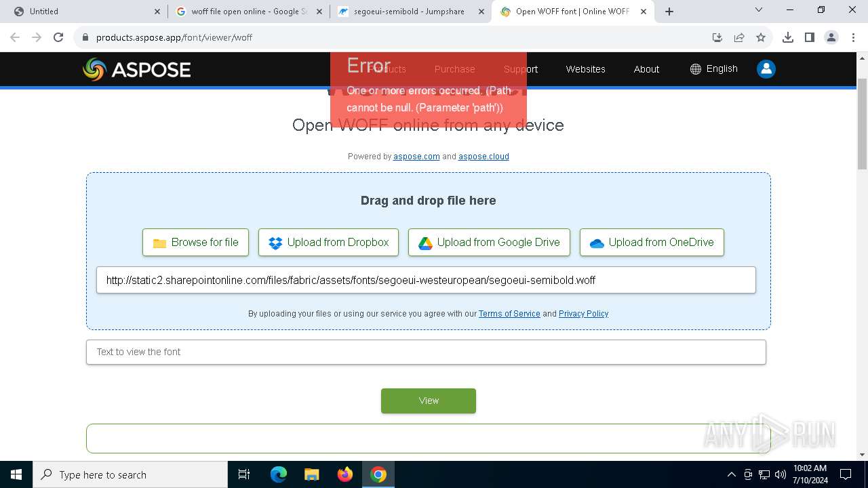Dismiss the red Error notification
This screenshot has height=488, width=868.
pos(429,89)
